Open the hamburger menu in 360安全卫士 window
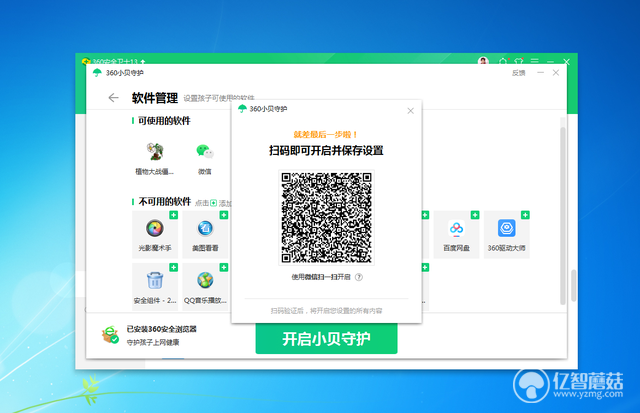 pyautogui.click(x=535, y=61)
